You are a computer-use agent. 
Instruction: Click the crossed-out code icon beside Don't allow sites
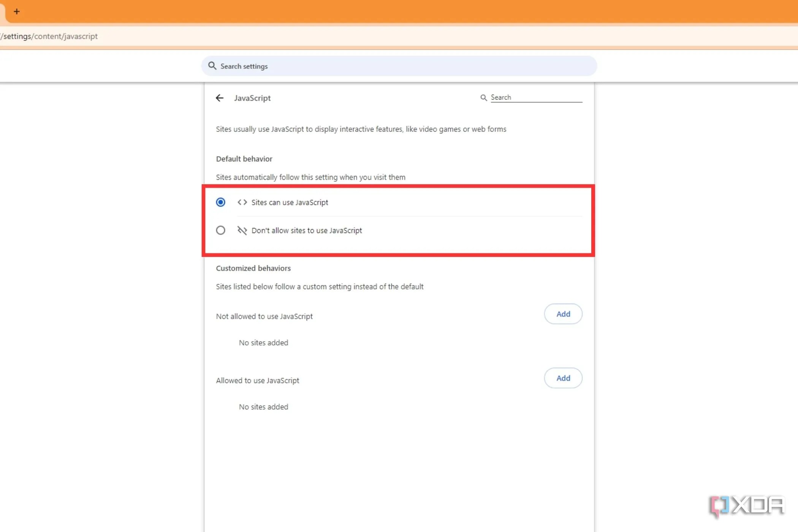242,230
